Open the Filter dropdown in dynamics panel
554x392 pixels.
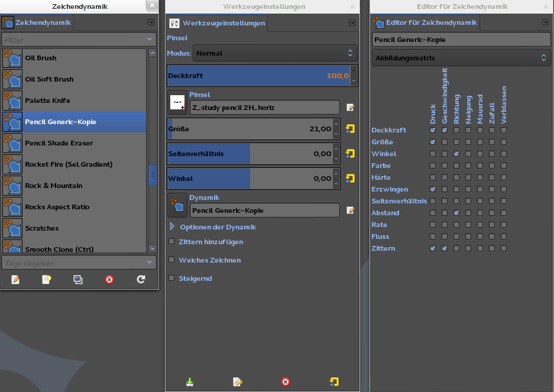150,39
